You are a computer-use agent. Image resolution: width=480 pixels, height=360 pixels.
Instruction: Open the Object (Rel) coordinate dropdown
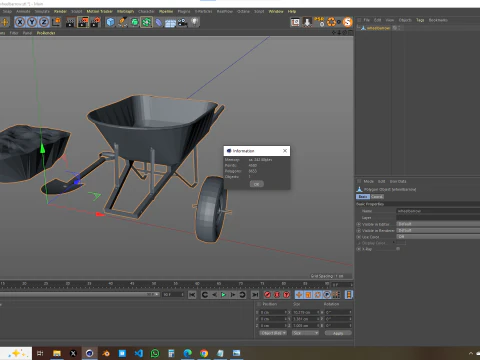tap(274, 333)
